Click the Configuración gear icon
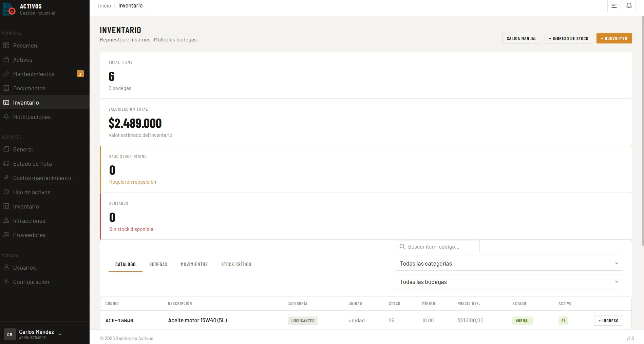The width and height of the screenshot is (644, 344). [6, 282]
